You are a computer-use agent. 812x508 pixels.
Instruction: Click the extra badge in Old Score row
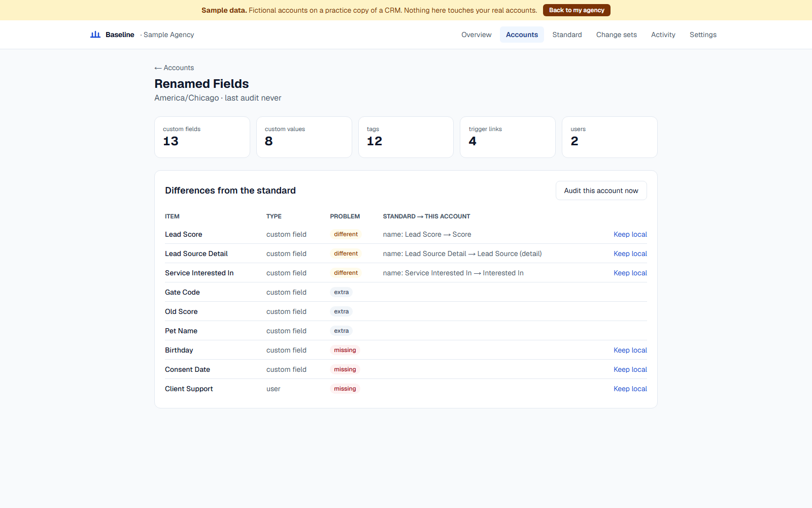341,311
